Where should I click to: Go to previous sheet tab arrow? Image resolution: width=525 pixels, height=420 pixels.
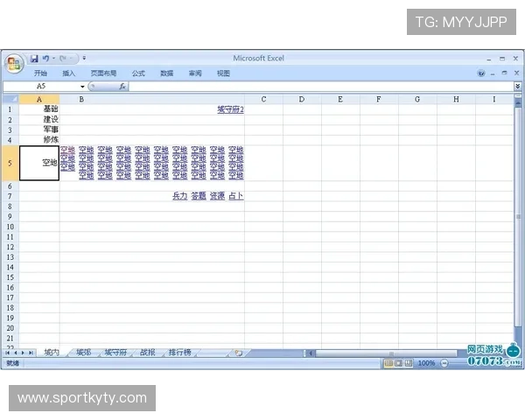pos(16,353)
